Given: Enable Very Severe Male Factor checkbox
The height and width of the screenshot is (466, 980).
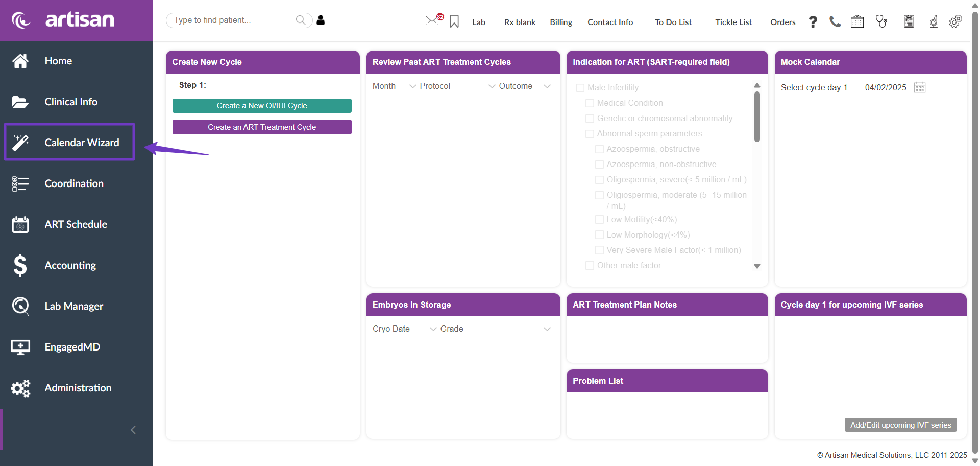Looking at the screenshot, I should (x=599, y=250).
